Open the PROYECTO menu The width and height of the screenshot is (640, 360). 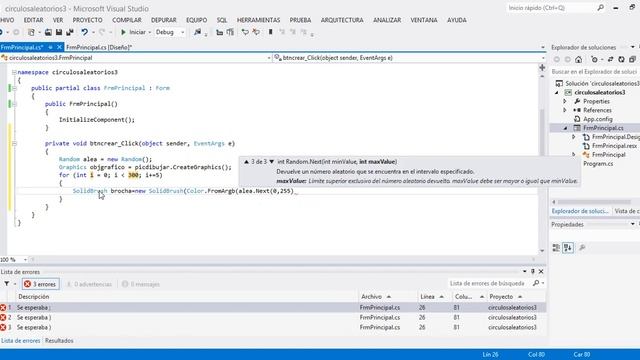coord(88,20)
